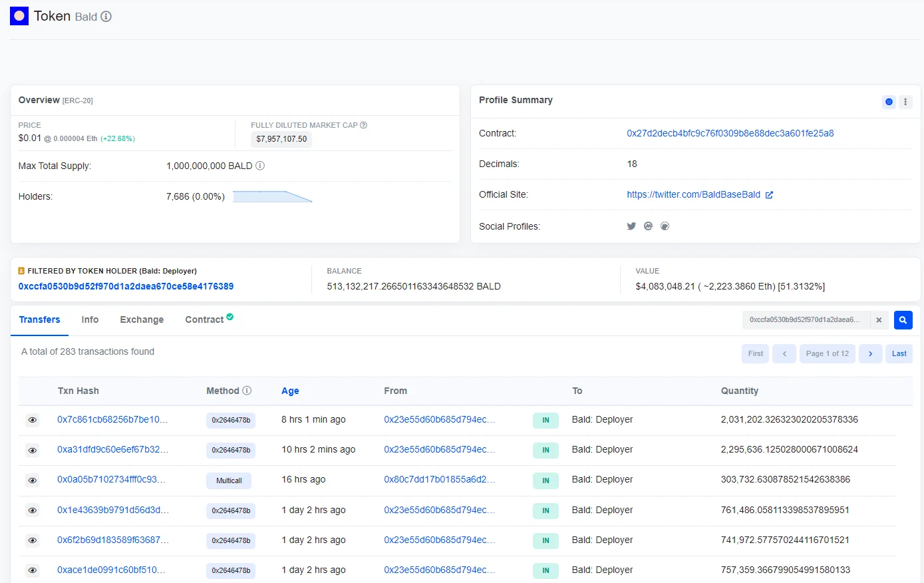Click info icon next to Max Total Supply

click(x=260, y=166)
